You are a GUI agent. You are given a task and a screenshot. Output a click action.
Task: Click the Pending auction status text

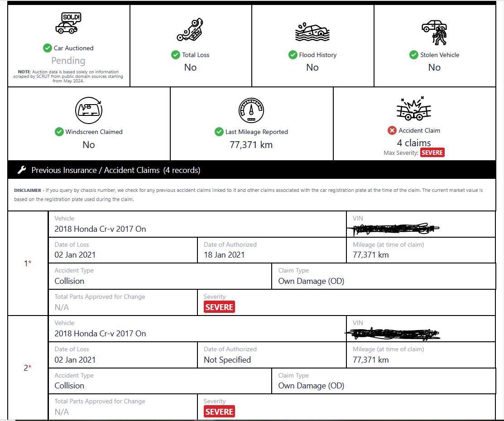pyautogui.click(x=68, y=61)
